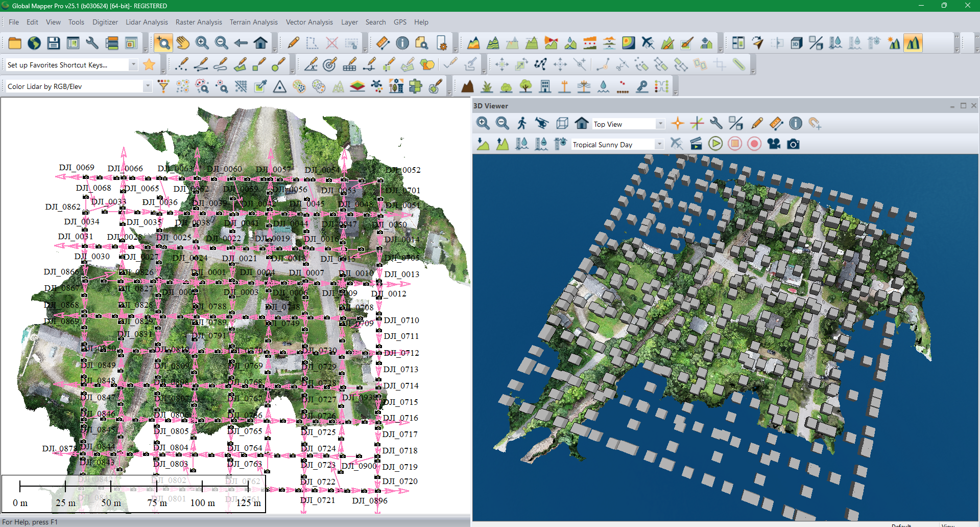
Task: Reset the view with the Home icon
Action: [260, 43]
